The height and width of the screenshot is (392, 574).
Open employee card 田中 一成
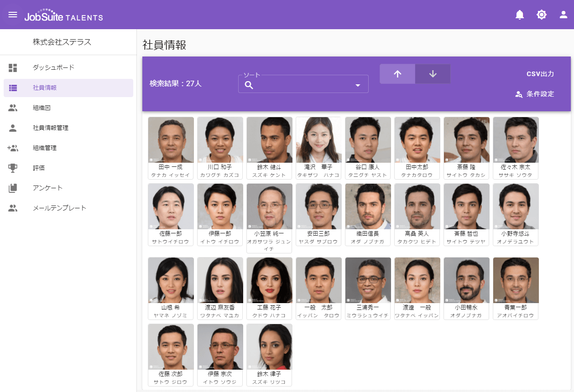point(171,148)
